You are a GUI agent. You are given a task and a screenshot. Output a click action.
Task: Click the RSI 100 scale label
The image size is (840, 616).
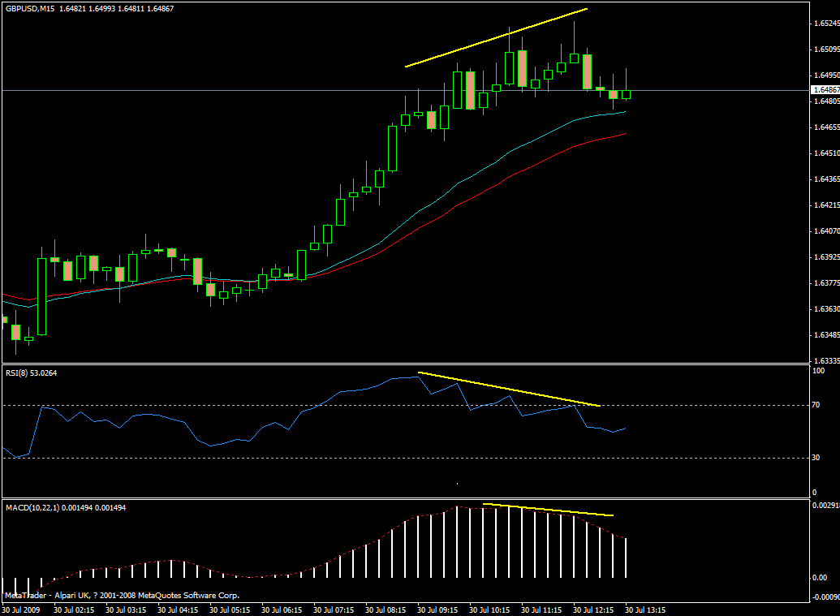819,371
